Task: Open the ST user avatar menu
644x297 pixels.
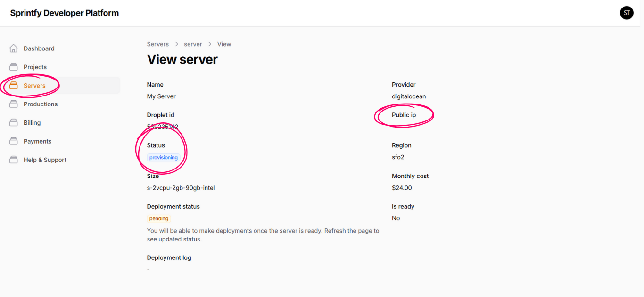Action: 627,13
